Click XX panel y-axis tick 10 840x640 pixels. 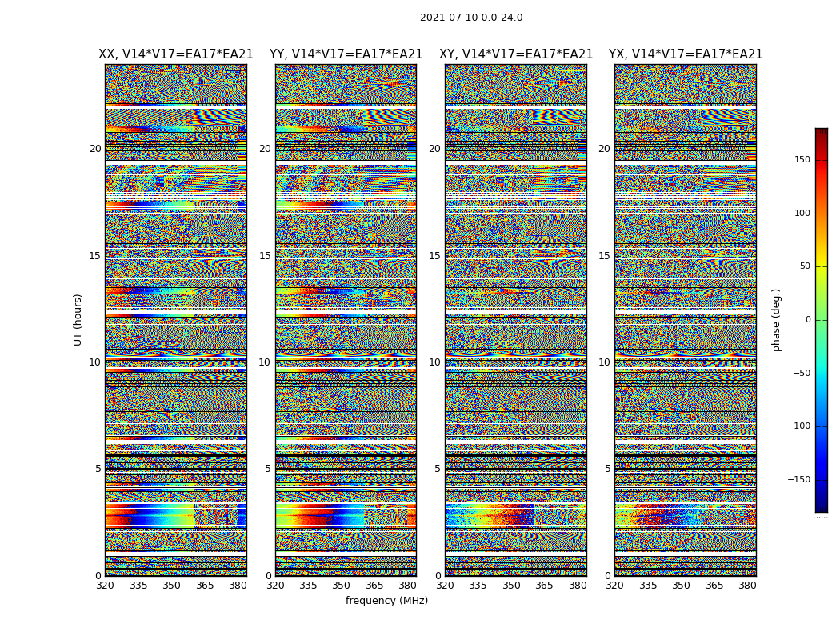click(x=95, y=362)
